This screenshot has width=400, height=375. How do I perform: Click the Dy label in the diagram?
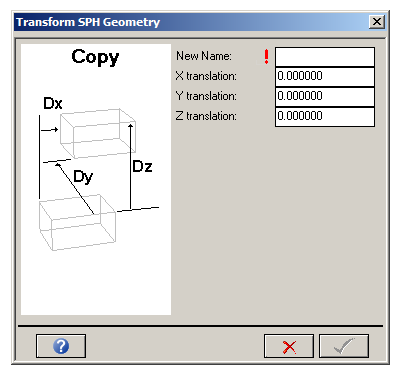point(83,177)
